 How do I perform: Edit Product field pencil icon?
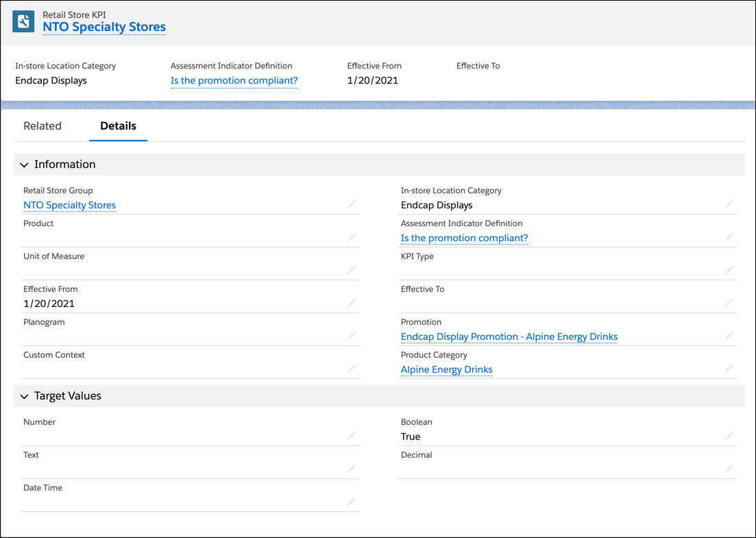(x=352, y=238)
